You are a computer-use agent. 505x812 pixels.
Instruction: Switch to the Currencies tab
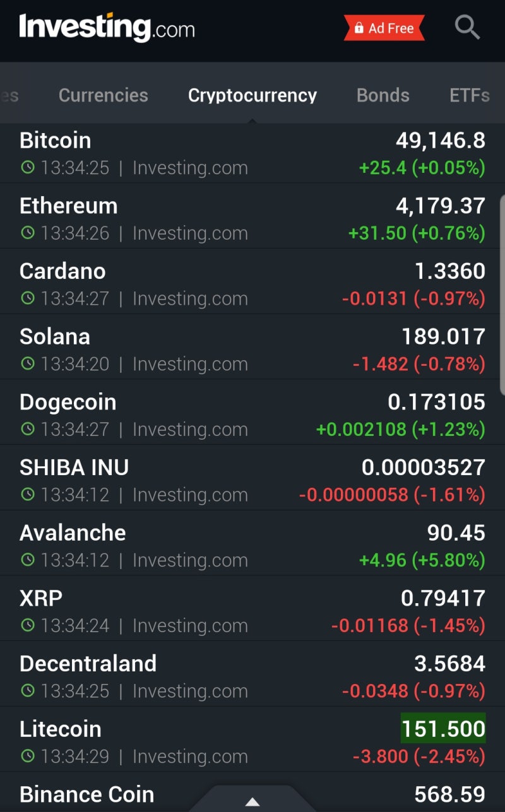104,95
